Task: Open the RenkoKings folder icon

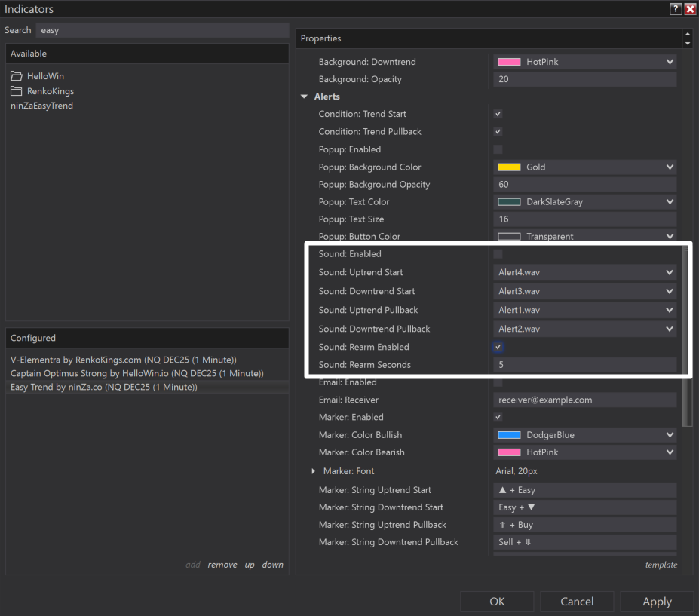Action: pos(17,91)
